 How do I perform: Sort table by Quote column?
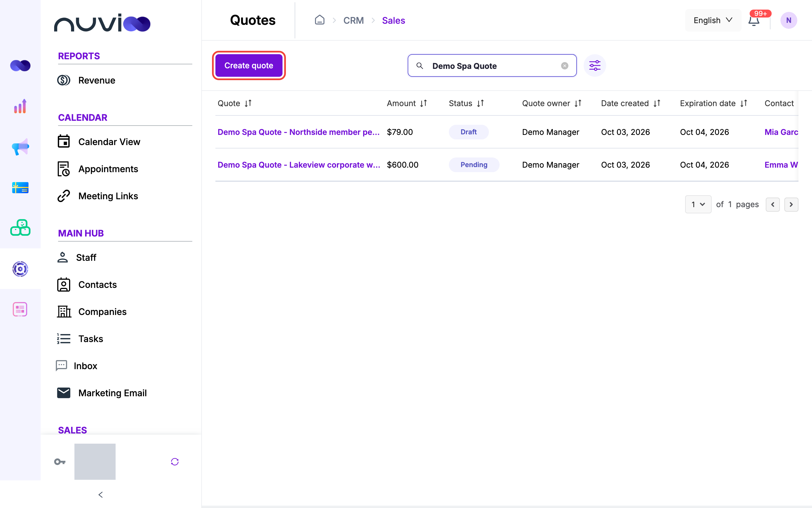[248, 103]
